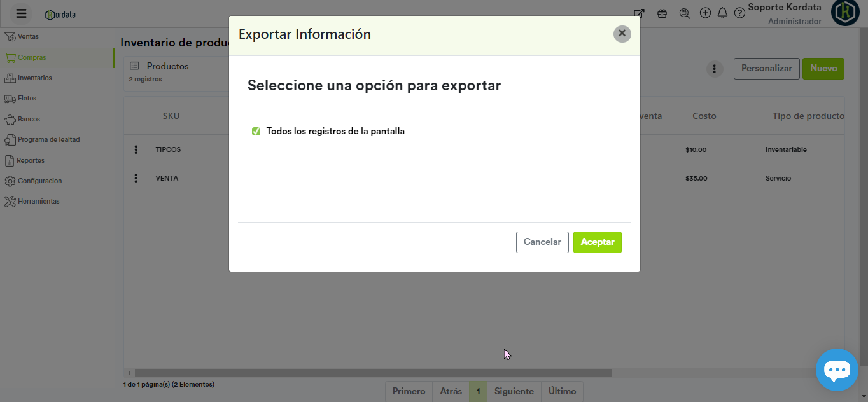
Task: Go to Siguiente page
Action: [x=514, y=391]
